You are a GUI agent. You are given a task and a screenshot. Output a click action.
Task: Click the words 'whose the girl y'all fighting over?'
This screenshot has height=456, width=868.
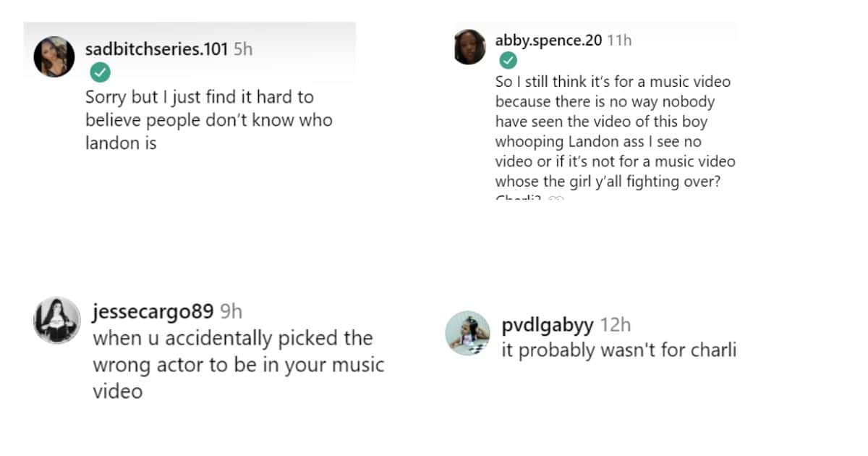click(x=608, y=182)
